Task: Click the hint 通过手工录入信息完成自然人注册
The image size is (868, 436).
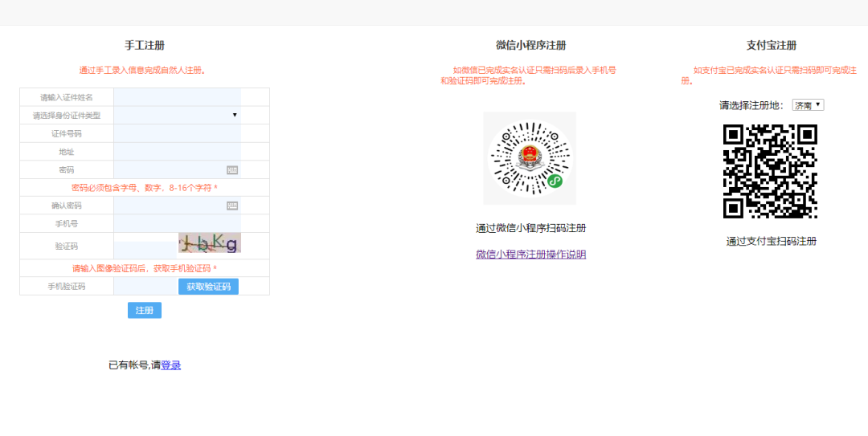Action: pos(143,71)
